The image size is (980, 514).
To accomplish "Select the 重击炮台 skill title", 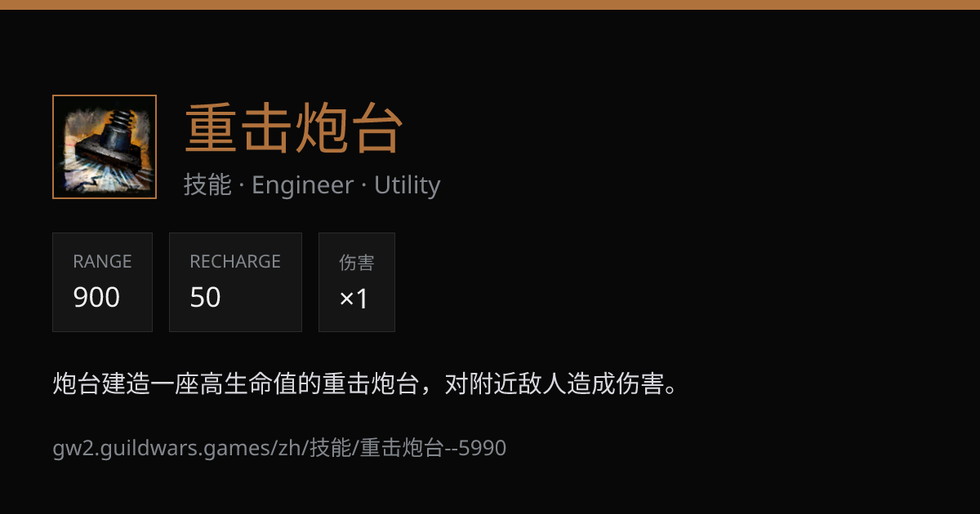I will [x=294, y=129].
